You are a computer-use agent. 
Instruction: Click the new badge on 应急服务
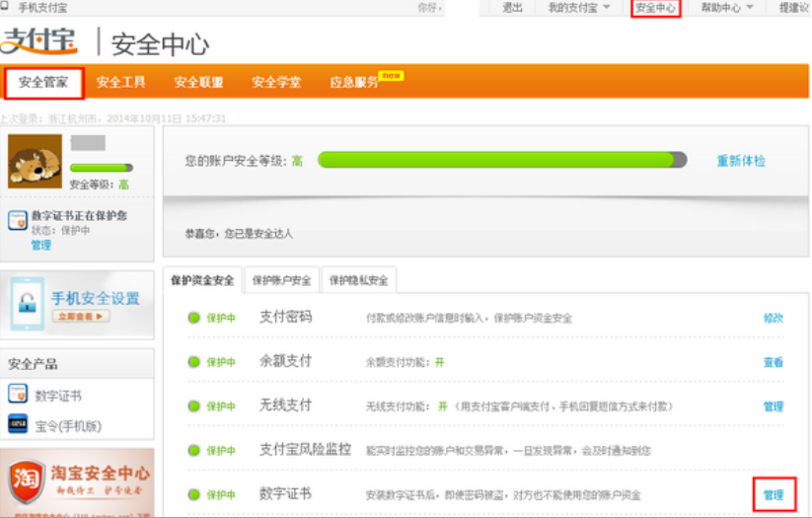point(391,76)
